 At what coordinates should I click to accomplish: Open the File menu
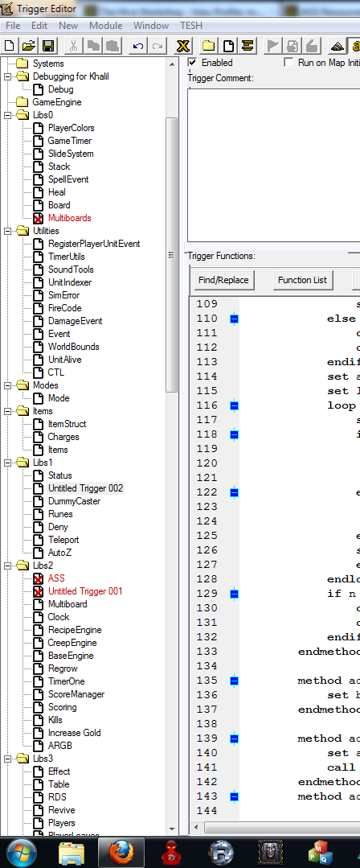tap(13, 26)
